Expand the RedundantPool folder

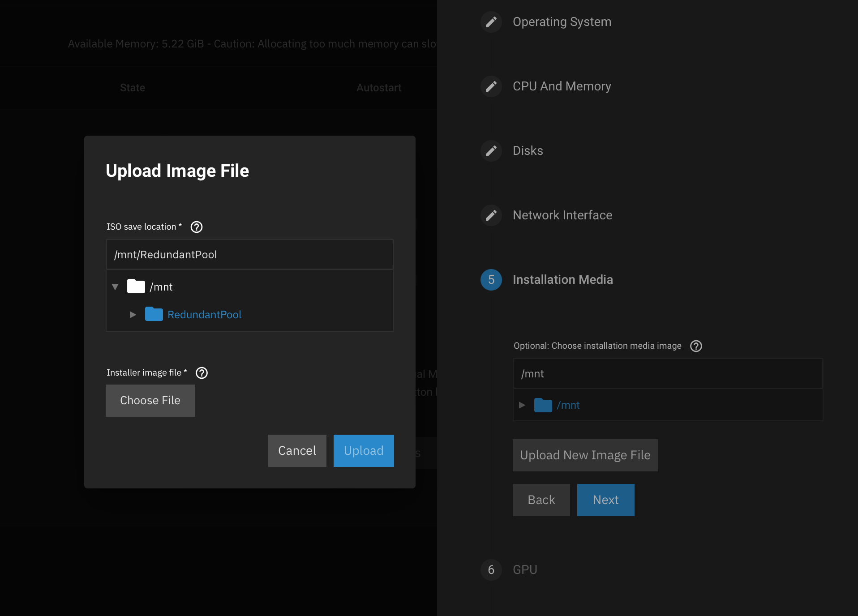coord(133,315)
